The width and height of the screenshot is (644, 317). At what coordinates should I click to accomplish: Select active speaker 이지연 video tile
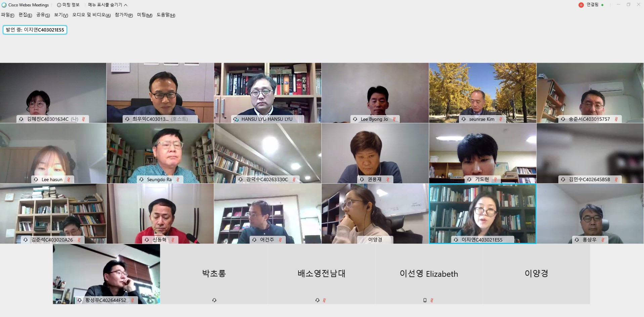[x=482, y=213]
